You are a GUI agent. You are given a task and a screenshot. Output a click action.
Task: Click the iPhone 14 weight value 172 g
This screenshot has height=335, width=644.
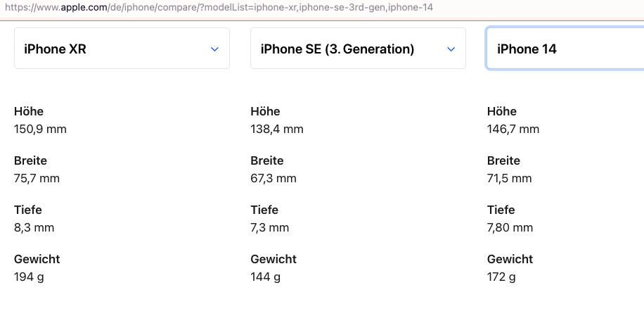pos(501,277)
